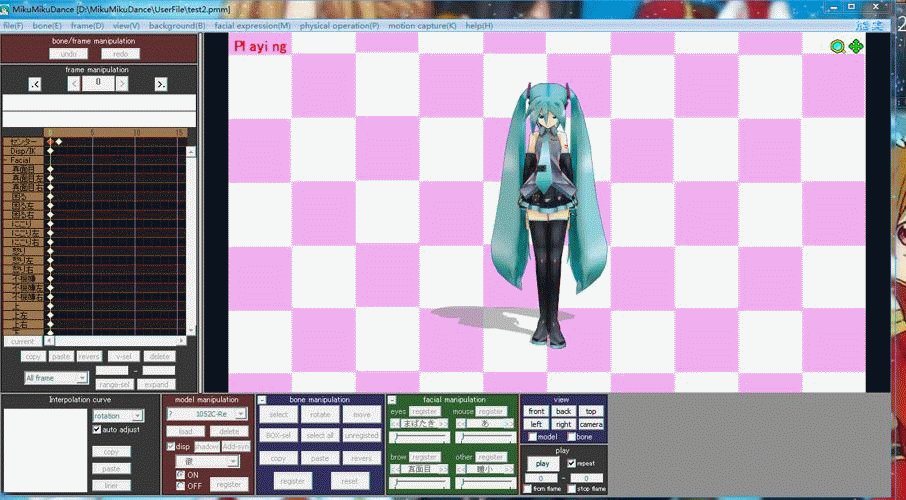Image resolution: width=906 pixels, height=500 pixels.
Task: Switch to top view
Action: pos(591,412)
